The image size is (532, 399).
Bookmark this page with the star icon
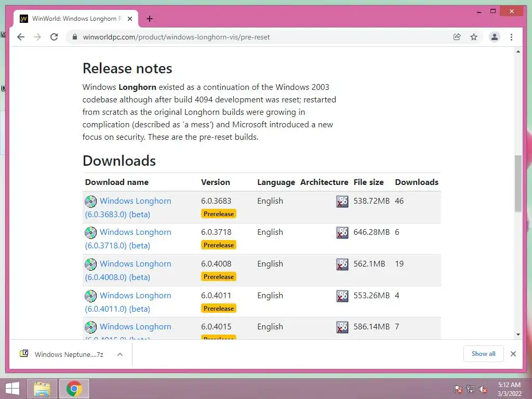(474, 37)
